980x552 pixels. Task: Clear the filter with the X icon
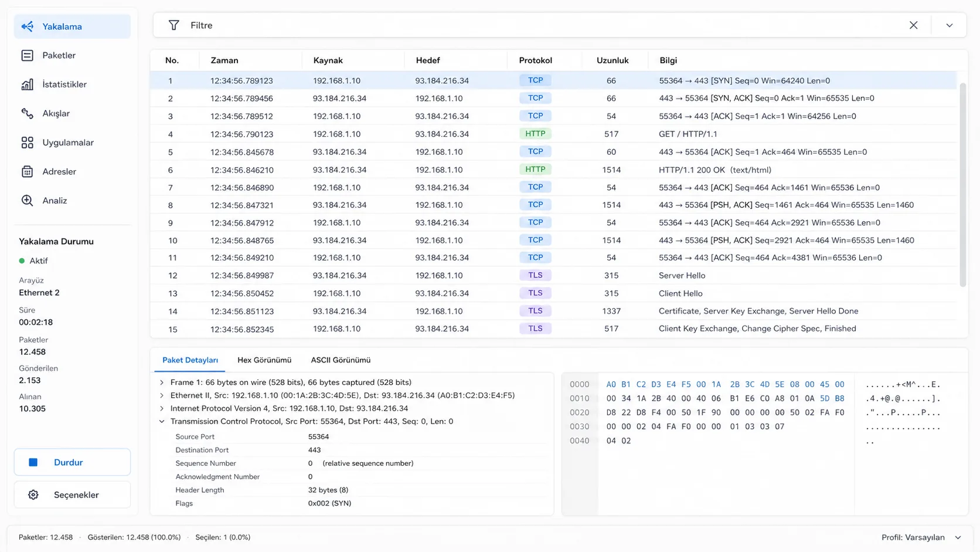click(913, 25)
